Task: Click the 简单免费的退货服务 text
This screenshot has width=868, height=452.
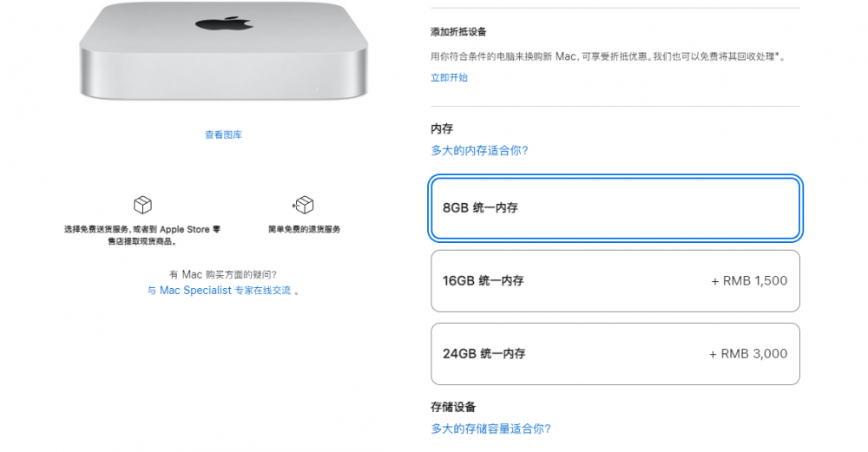Action: 304,229
